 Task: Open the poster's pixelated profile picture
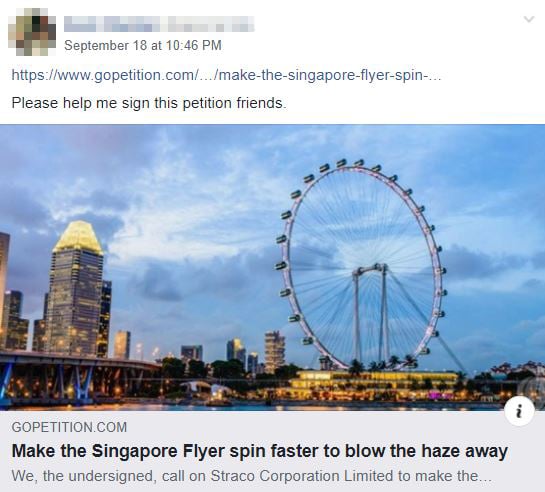coord(32,32)
